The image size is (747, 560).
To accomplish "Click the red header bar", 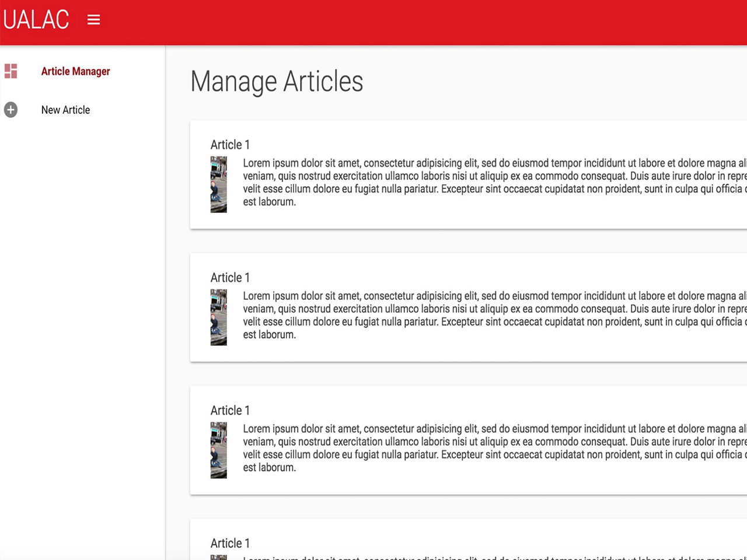I will [x=373, y=22].
